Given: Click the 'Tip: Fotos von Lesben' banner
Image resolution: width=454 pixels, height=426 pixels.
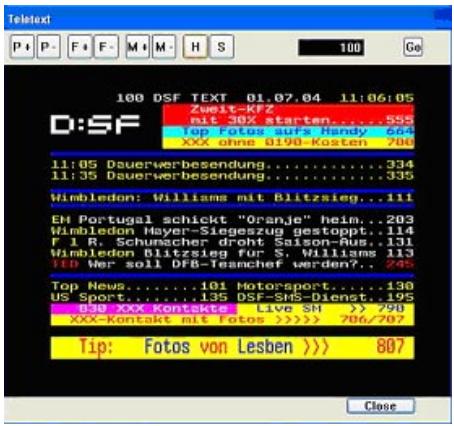Looking at the screenshot, I should coord(232,348).
